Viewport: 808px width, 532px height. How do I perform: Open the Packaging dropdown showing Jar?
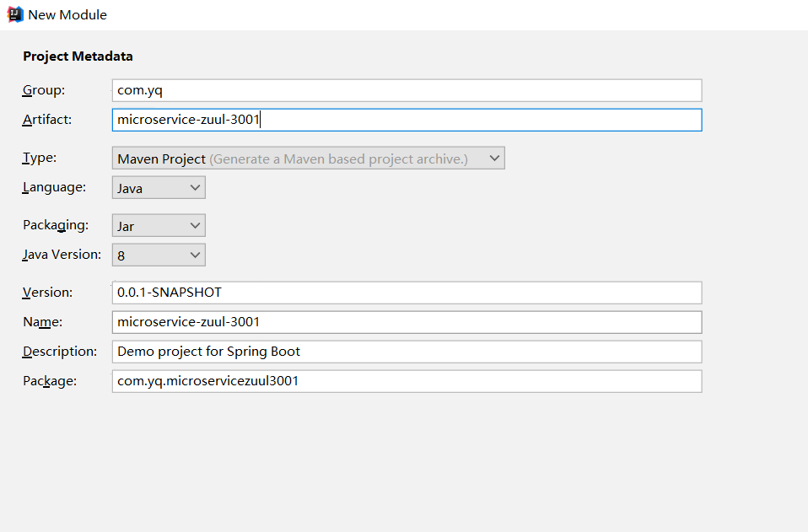point(159,226)
